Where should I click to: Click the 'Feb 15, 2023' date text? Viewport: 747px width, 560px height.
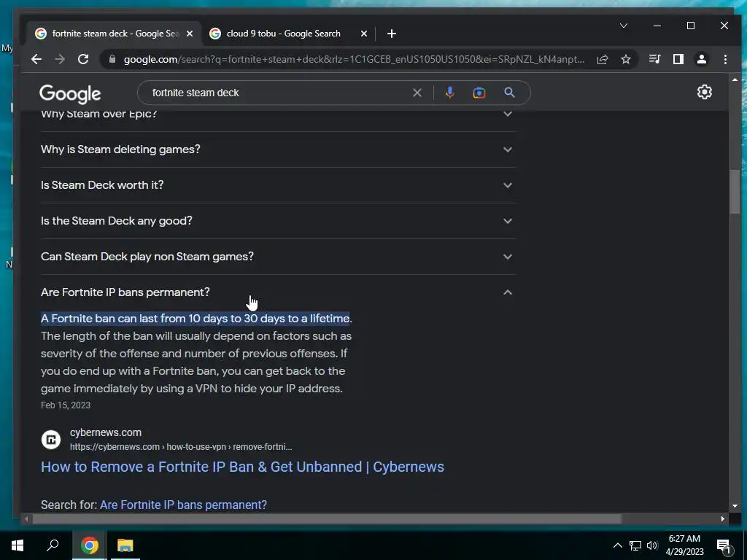pyautogui.click(x=65, y=405)
